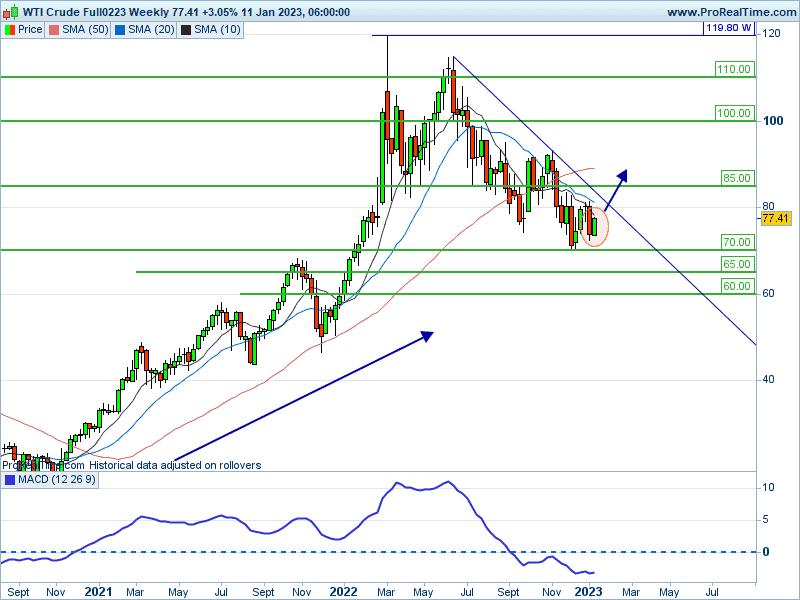Select the 85.00 resistance level label
The image size is (800, 600).
[736, 178]
